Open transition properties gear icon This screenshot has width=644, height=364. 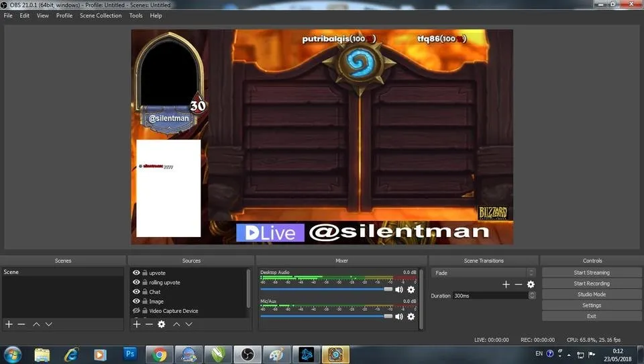pos(531,284)
